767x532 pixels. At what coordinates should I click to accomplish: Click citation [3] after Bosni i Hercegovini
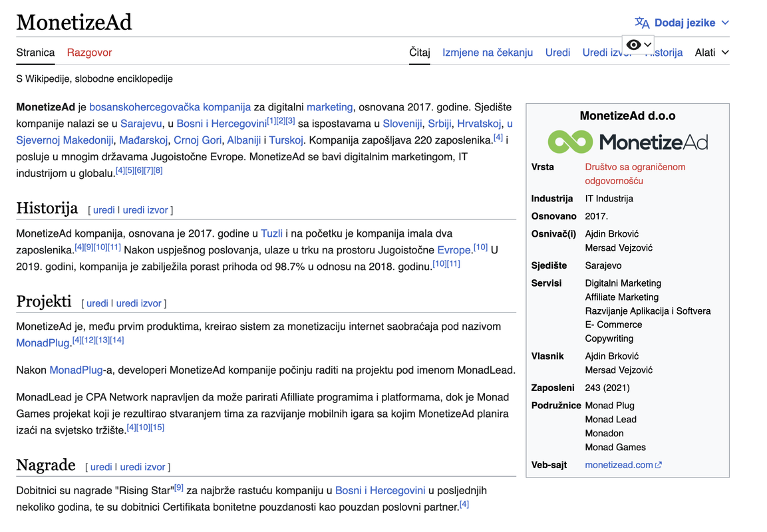290,121
